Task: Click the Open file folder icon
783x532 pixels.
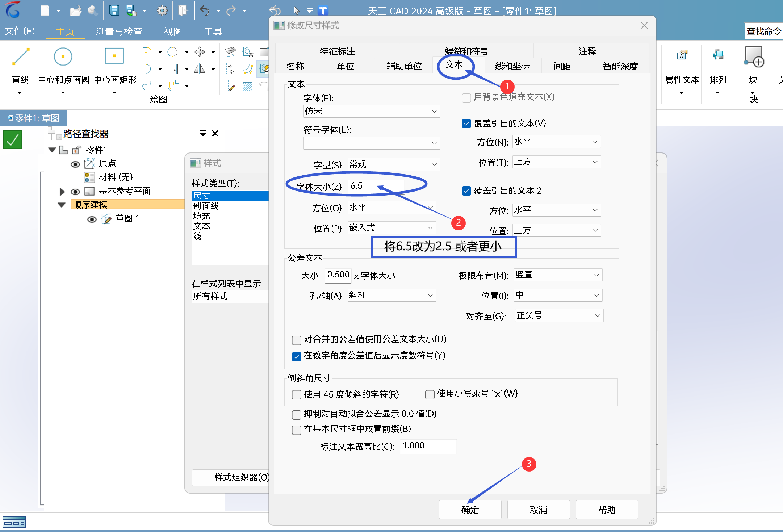Action: [76, 11]
